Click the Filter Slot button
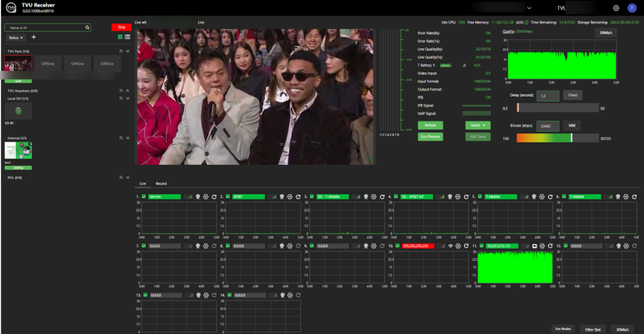 click(x=592, y=330)
